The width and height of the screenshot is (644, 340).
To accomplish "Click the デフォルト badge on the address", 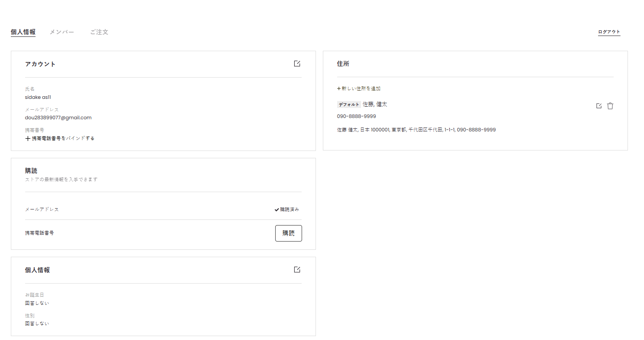I will point(348,105).
